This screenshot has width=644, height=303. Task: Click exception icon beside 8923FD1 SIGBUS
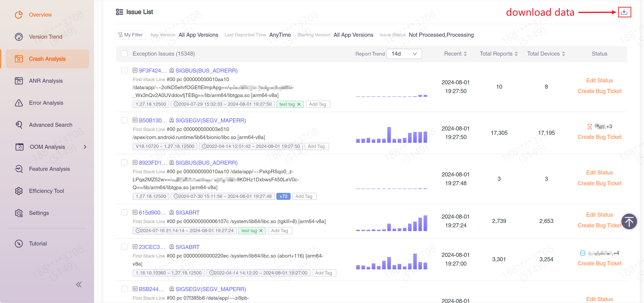click(x=171, y=162)
